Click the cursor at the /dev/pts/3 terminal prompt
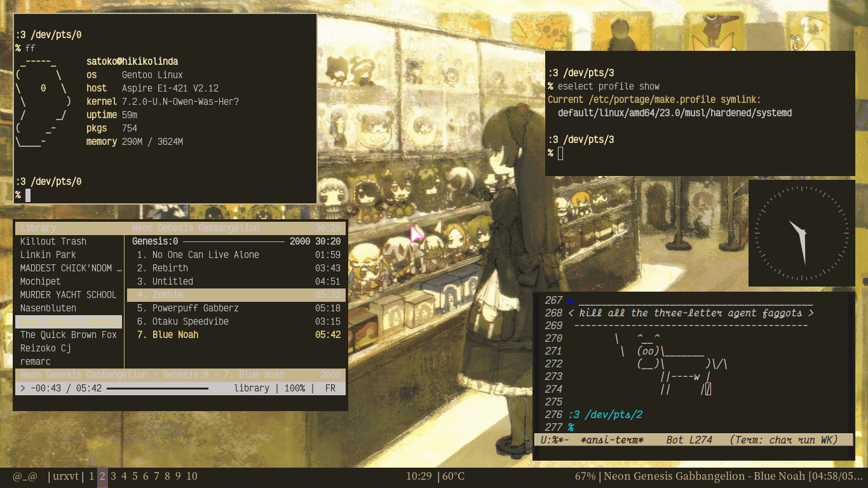This screenshot has height=488, width=868. [x=560, y=153]
